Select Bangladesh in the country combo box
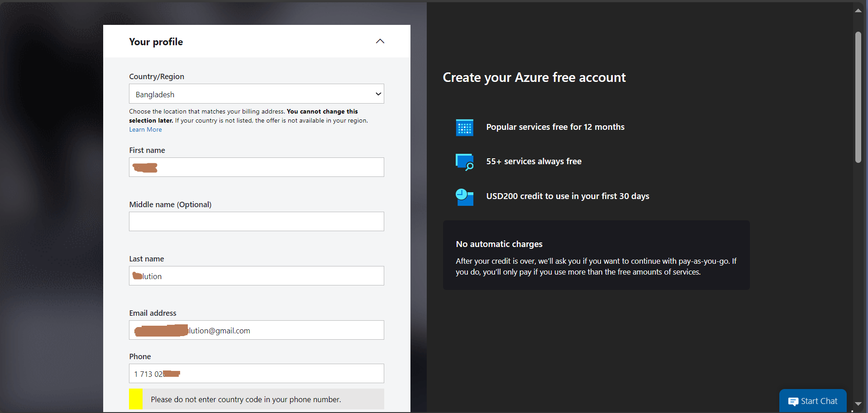The image size is (868, 413). (x=256, y=94)
